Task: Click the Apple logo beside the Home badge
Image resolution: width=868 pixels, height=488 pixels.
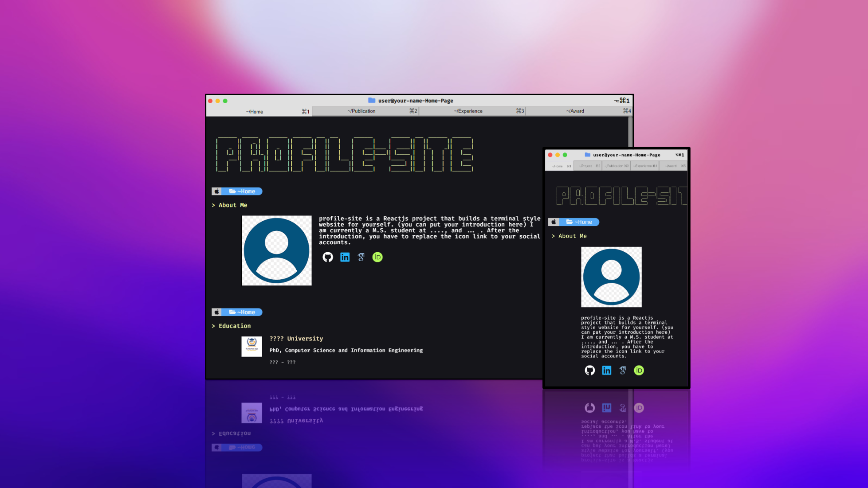Action: coord(216,191)
